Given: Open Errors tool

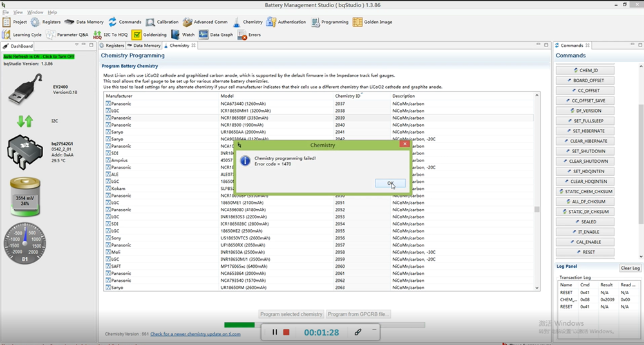Looking at the screenshot, I should coord(249,35).
